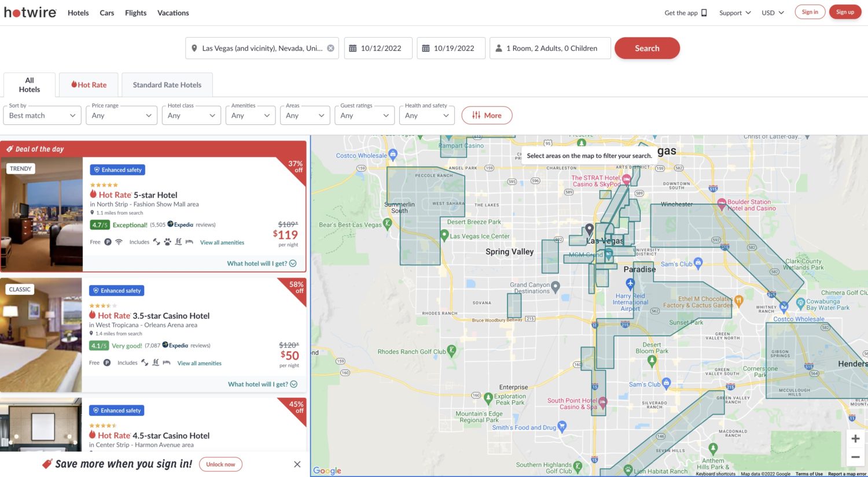Click the pet-friendly paw amenity icon

point(167,242)
